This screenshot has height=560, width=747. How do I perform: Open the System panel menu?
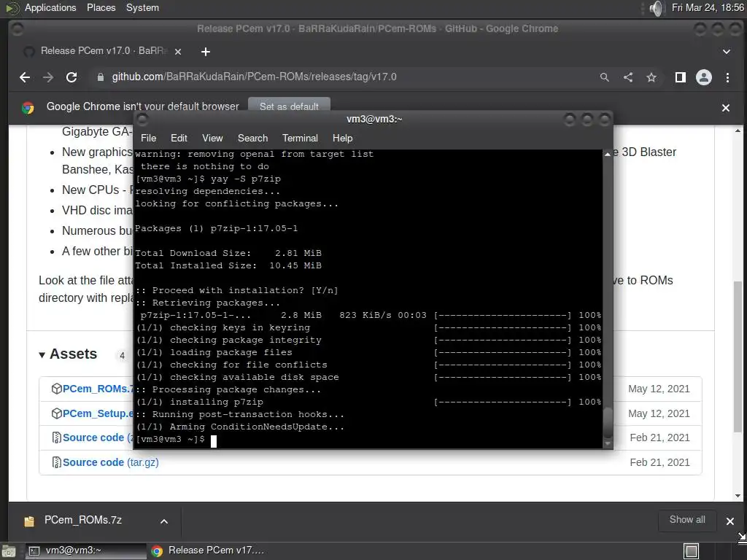click(x=142, y=7)
